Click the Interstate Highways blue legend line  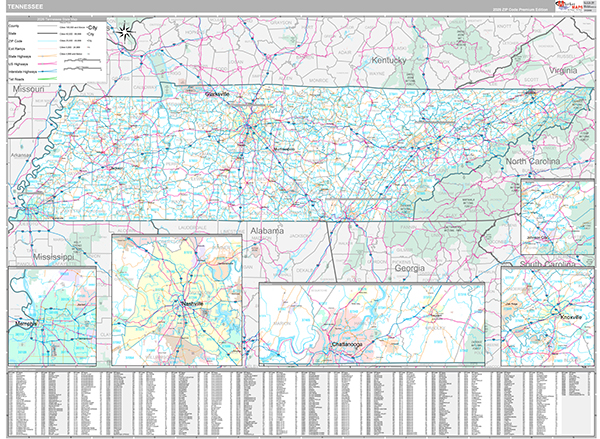click(47, 72)
